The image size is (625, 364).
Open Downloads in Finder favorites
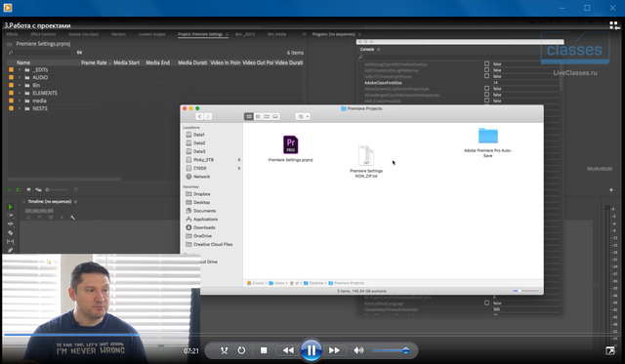pos(200,227)
